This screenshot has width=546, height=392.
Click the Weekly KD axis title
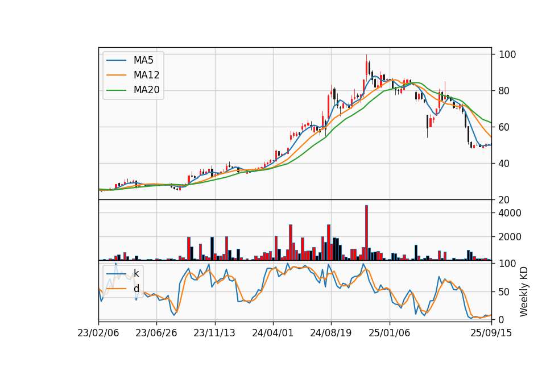pyautogui.click(x=524, y=292)
